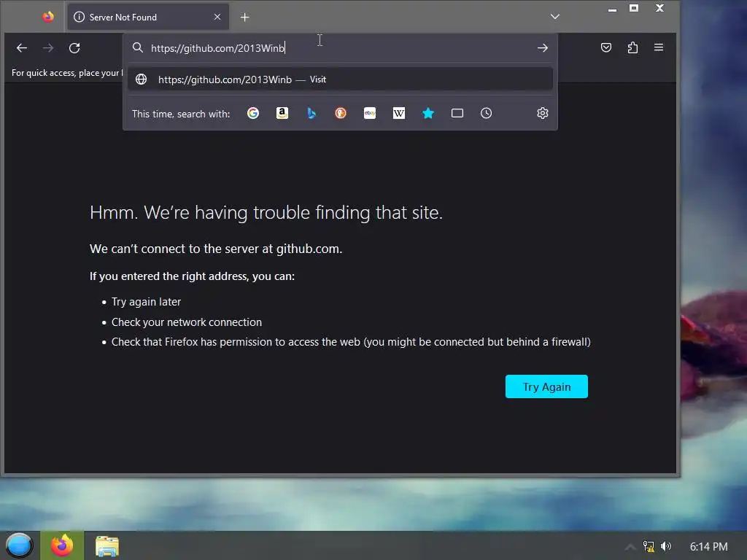The image size is (747, 560).
Task: Open a new tab with plus button
Action: coord(245,17)
